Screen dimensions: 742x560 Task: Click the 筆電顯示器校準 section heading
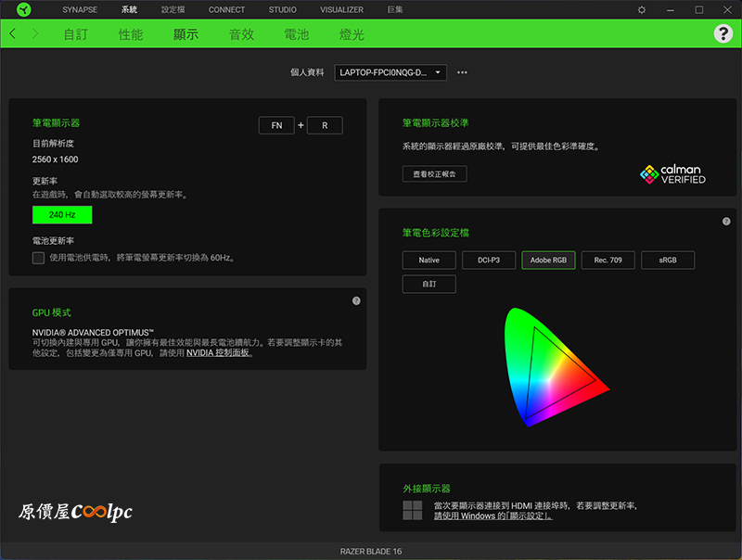[x=435, y=123]
